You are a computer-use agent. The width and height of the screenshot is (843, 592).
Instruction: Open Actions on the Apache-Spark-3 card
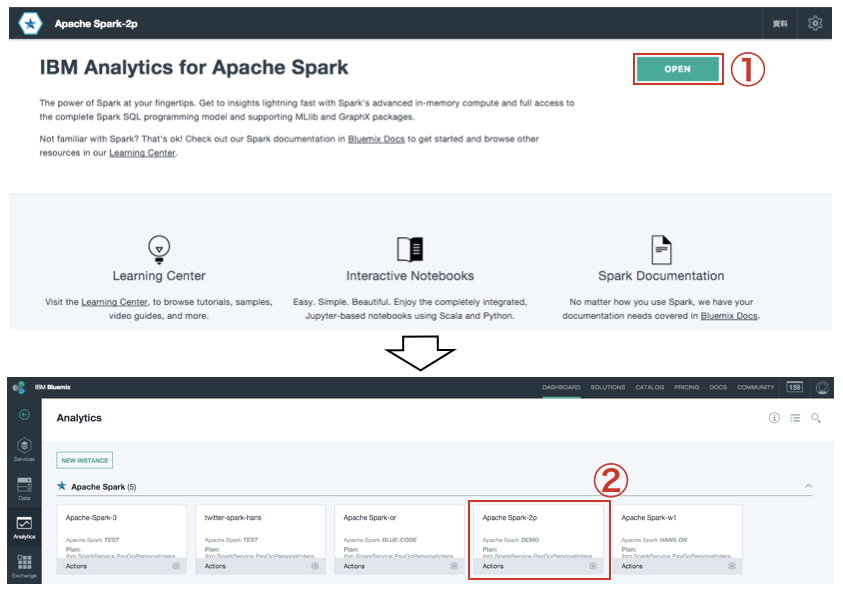coord(76,566)
